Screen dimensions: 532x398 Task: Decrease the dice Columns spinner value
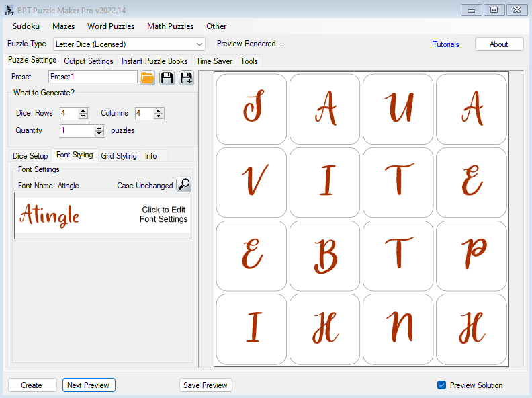[159, 116]
